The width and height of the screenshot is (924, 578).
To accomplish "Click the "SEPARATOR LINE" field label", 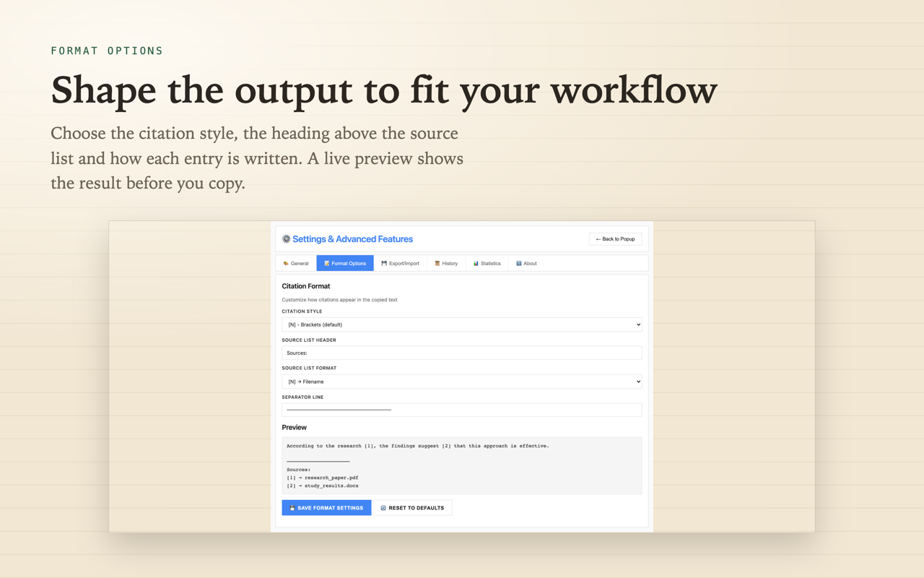I will 302,397.
